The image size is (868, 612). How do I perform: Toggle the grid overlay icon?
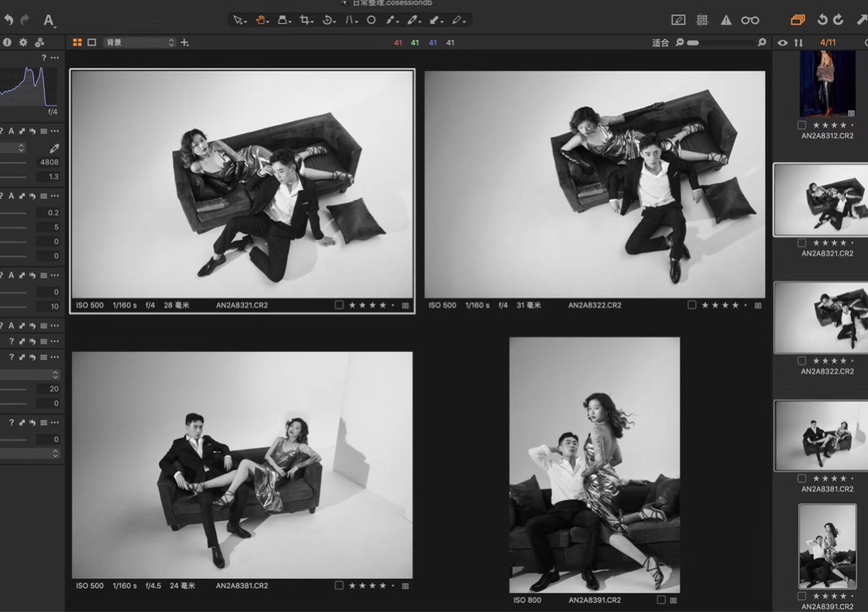pyautogui.click(x=702, y=20)
